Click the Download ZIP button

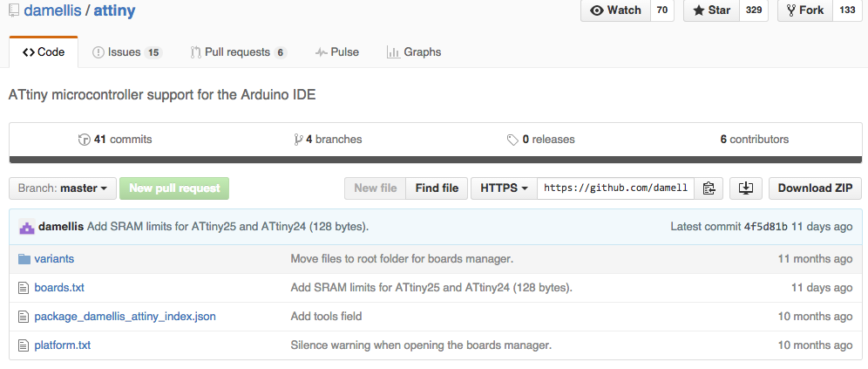pos(816,188)
